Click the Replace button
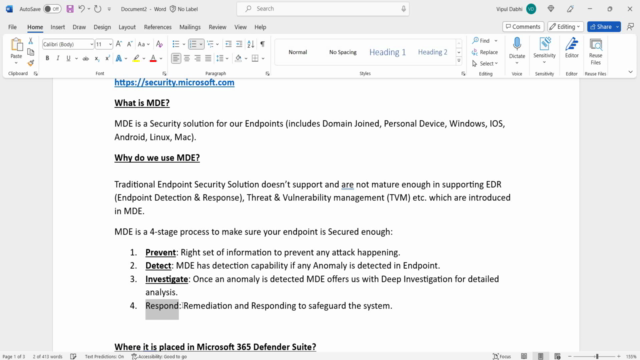Viewport: 640px width, 360px height. click(x=485, y=52)
